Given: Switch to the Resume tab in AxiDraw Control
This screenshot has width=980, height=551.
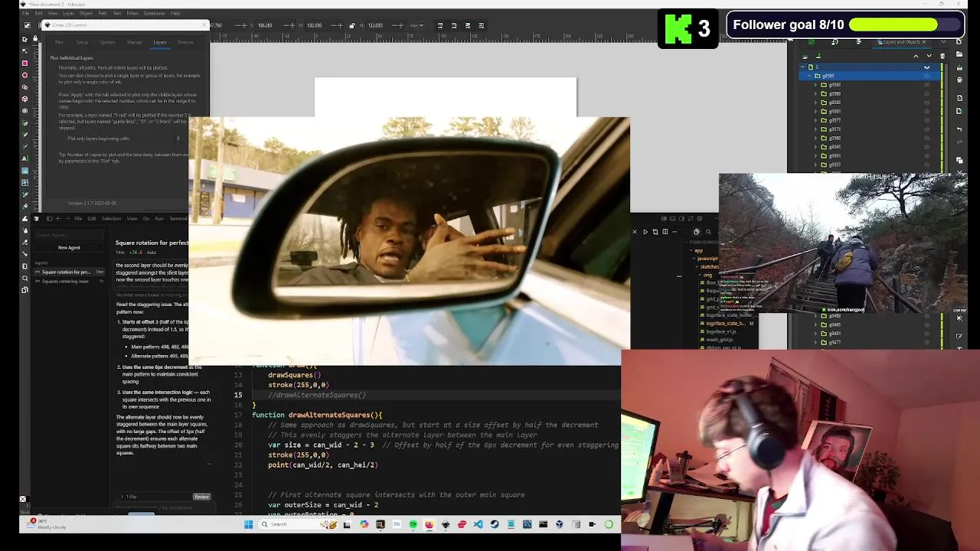Looking at the screenshot, I should (185, 42).
